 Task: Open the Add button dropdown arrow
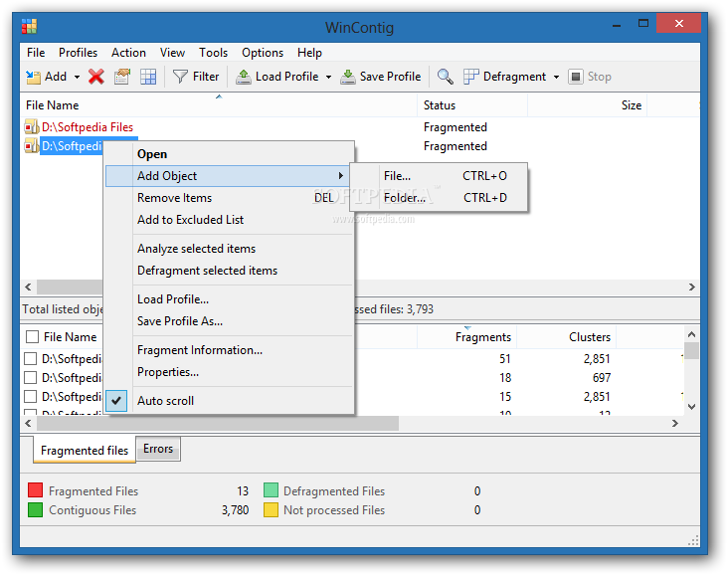pos(77,78)
